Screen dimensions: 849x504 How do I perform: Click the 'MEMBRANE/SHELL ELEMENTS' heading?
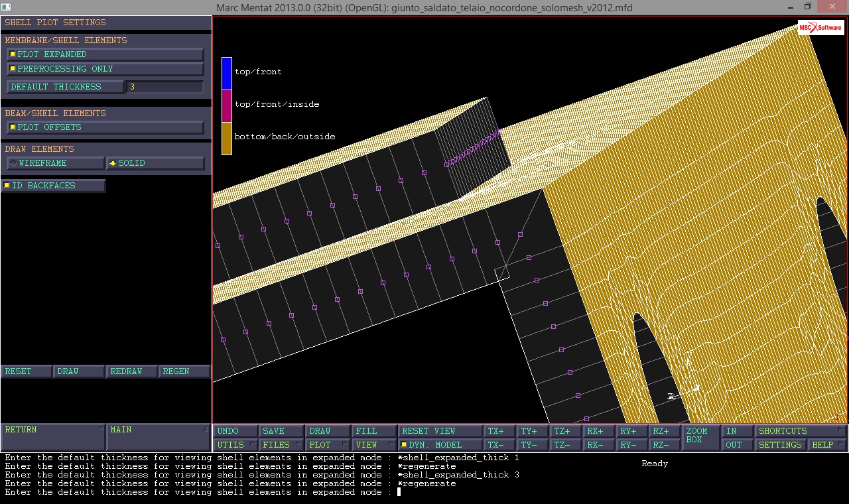[66, 40]
